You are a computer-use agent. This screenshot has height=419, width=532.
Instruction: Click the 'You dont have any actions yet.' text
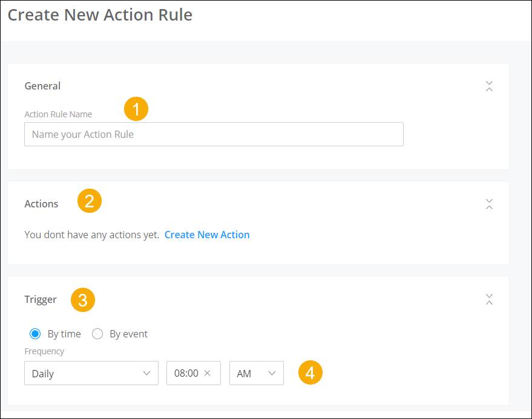click(92, 235)
